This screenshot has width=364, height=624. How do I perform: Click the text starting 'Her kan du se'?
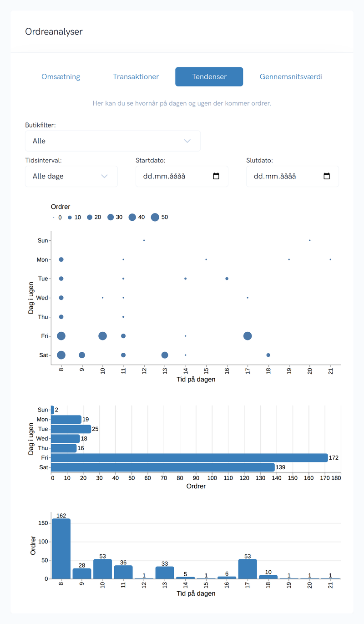click(182, 103)
